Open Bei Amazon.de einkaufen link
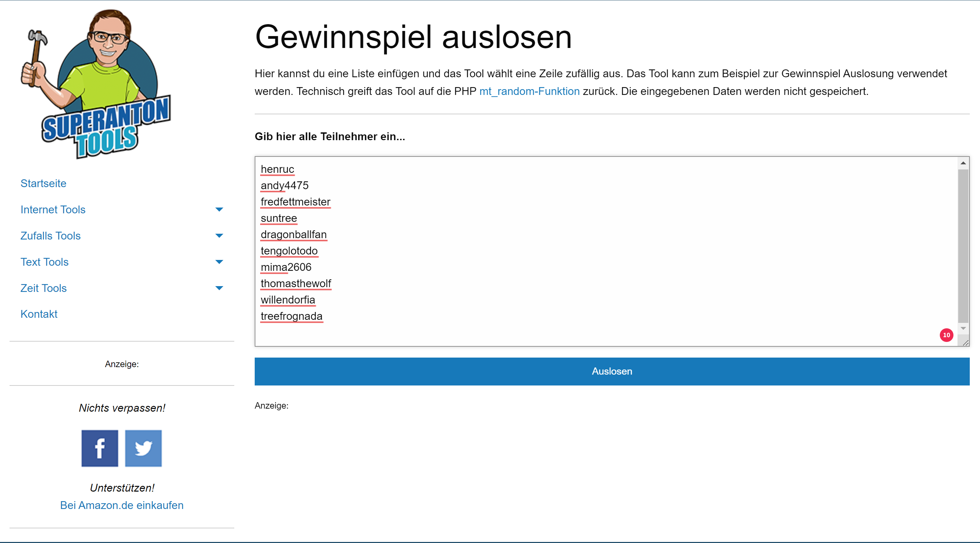 click(122, 505)
